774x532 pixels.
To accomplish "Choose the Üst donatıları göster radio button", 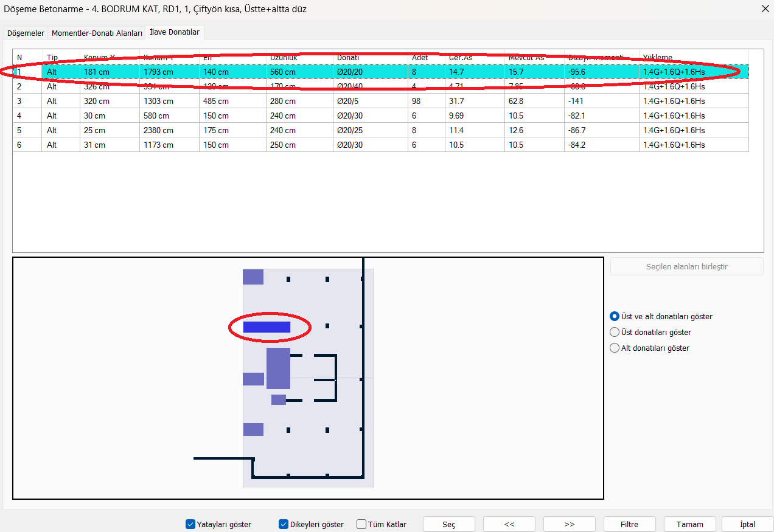I will [x=615, y=332].
